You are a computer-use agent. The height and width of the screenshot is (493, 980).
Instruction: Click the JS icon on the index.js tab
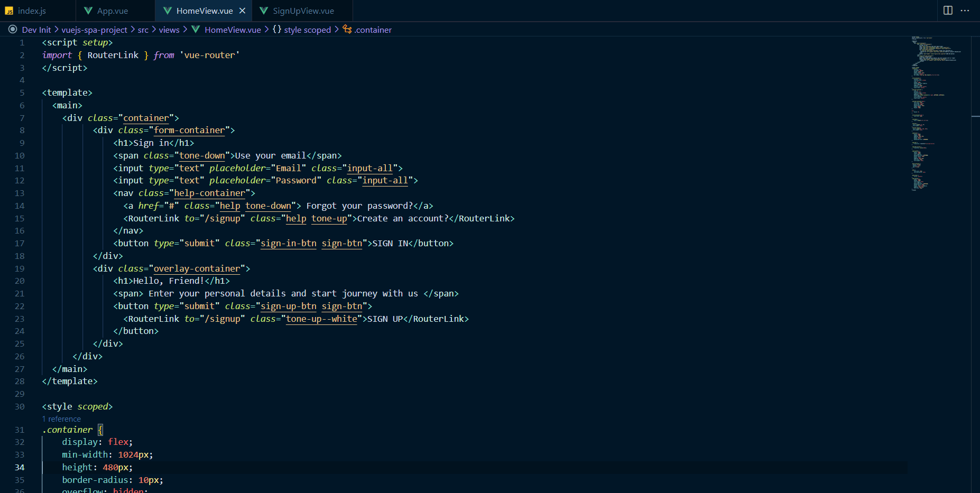point(10,10)
